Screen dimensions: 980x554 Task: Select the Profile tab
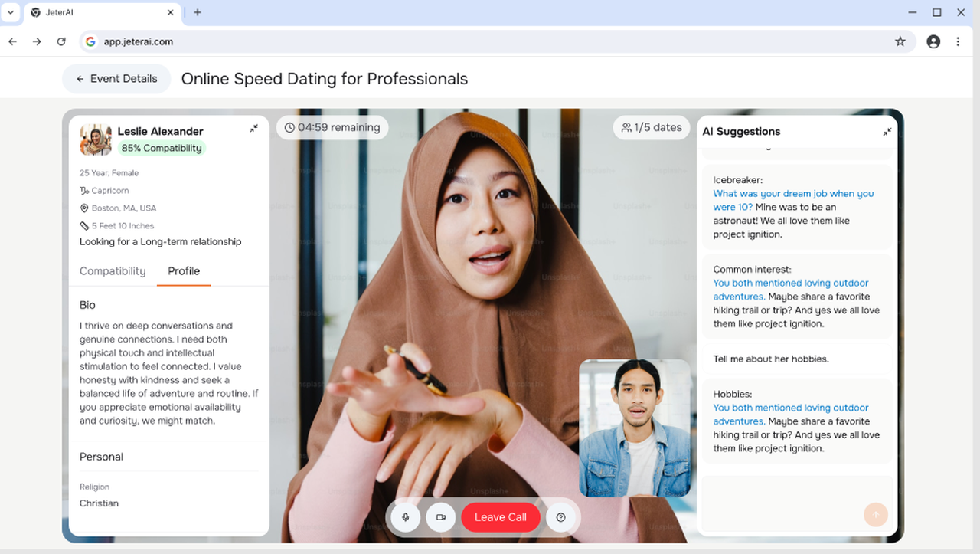pos(184,271)
